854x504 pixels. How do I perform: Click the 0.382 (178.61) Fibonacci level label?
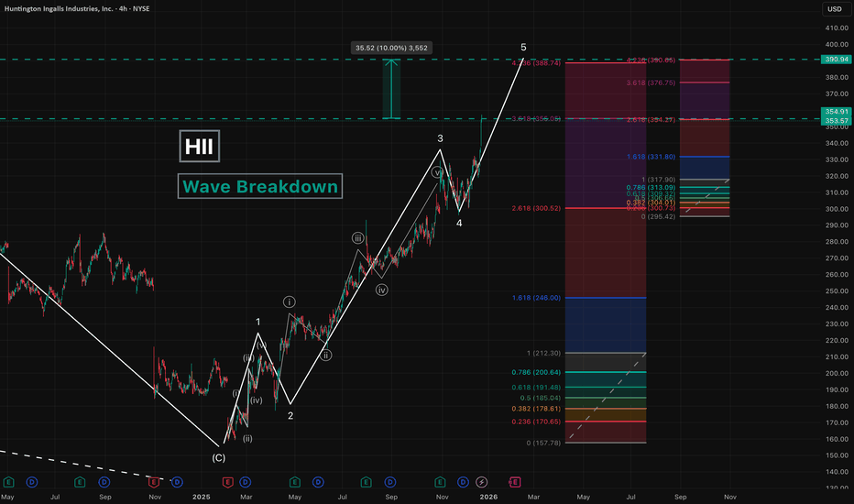click(x=536, y=409)
